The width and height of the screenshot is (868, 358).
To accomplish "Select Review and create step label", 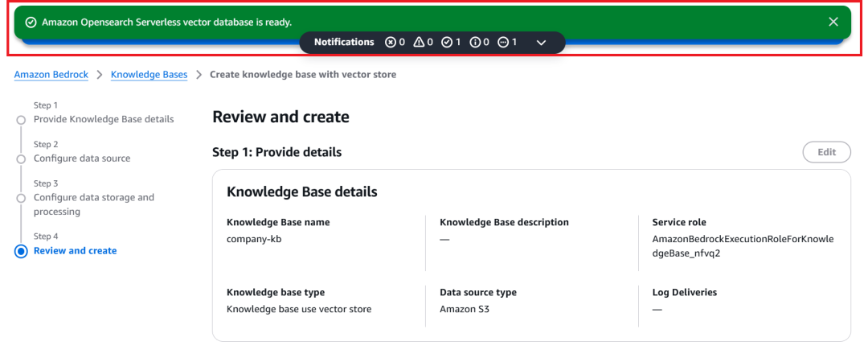I will [x=75, y=251].
